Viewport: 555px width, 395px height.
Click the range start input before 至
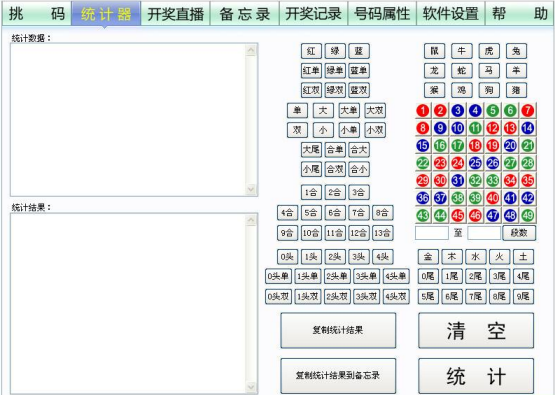[432, 233]
